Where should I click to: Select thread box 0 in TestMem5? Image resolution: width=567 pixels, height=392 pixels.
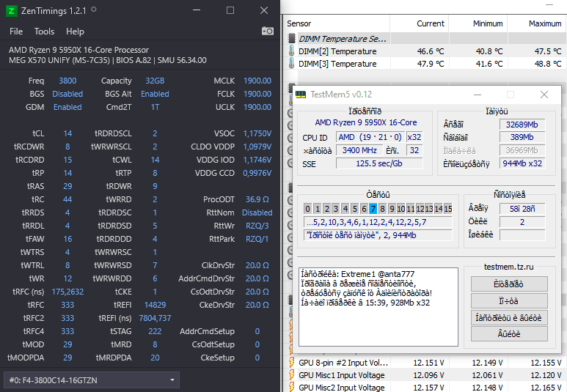click(x=308, y=209)
